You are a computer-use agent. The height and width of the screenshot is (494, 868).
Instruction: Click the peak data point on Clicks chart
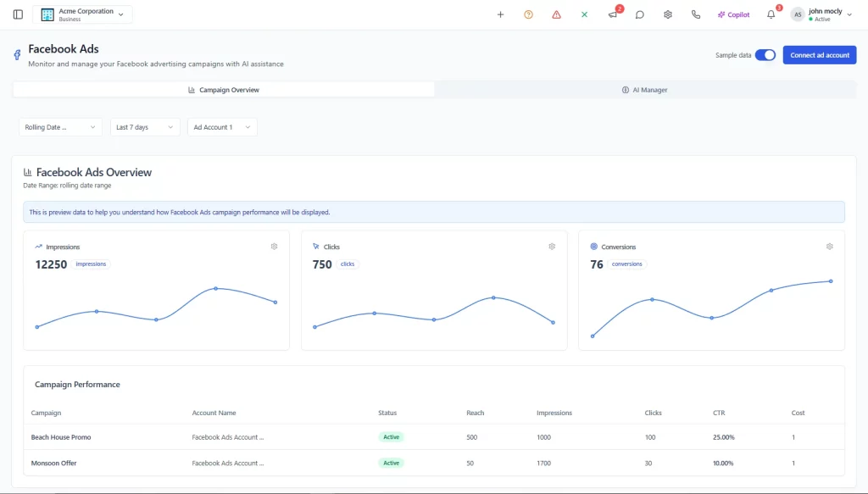(x=494, y=297)
